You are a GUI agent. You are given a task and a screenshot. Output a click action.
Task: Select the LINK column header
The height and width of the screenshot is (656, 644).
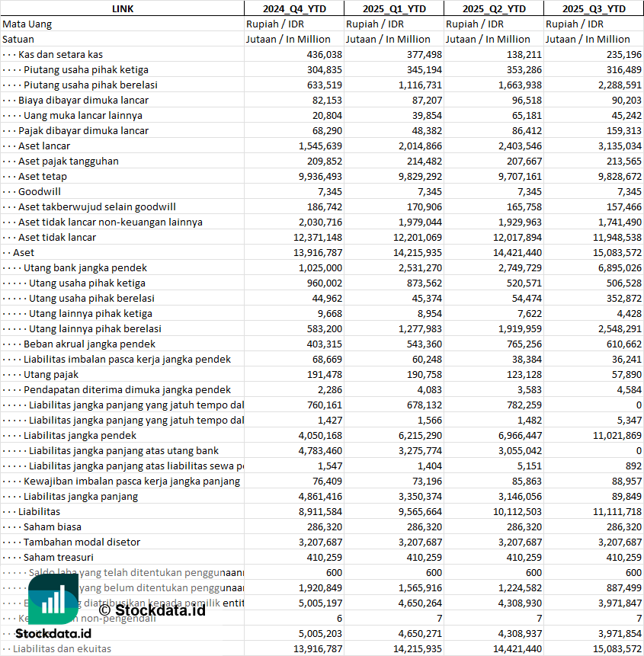(123, 9)
